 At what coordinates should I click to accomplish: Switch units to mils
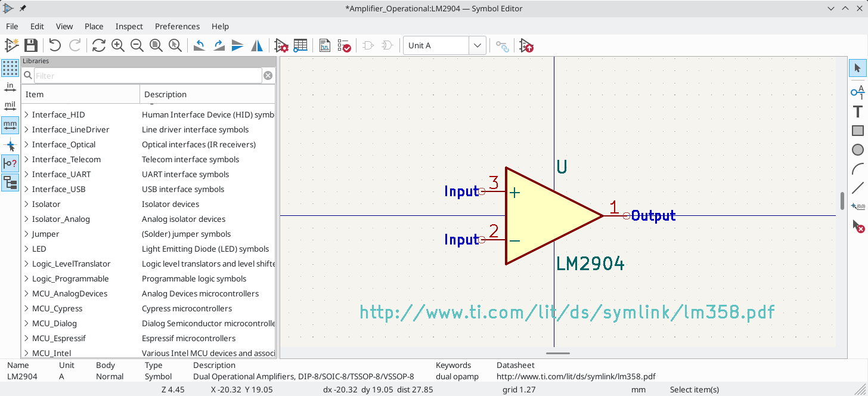(x=10, y=106)
